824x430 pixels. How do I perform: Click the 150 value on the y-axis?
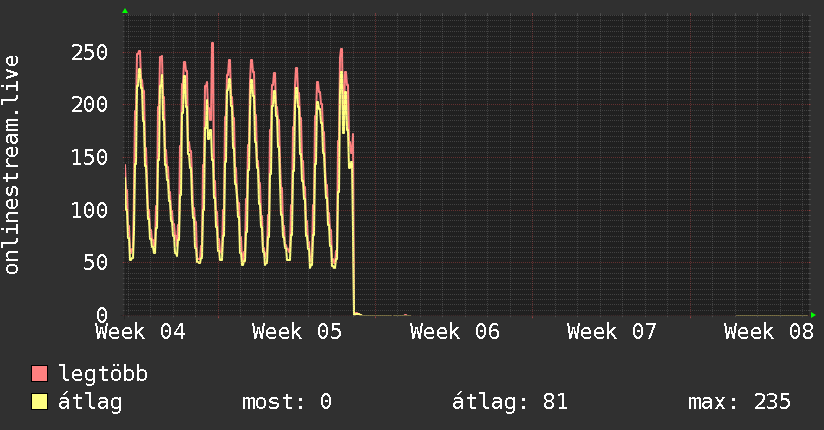[x=89, y=157]
